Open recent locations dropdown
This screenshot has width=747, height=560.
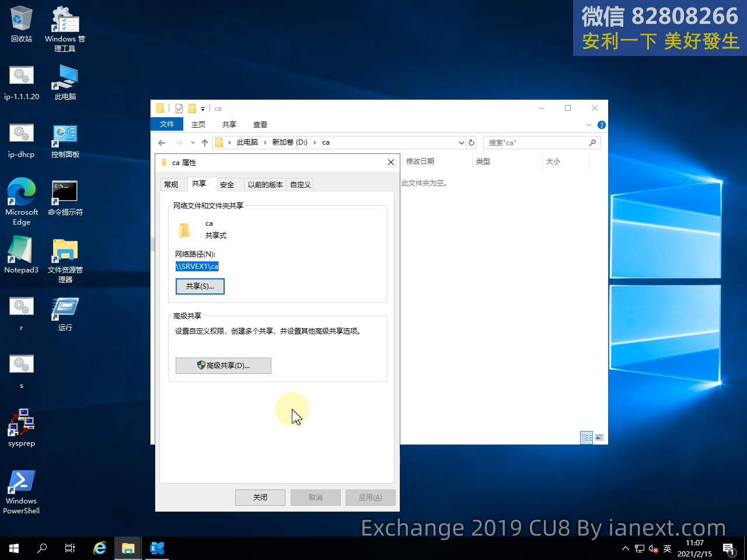tap(193, 142)
